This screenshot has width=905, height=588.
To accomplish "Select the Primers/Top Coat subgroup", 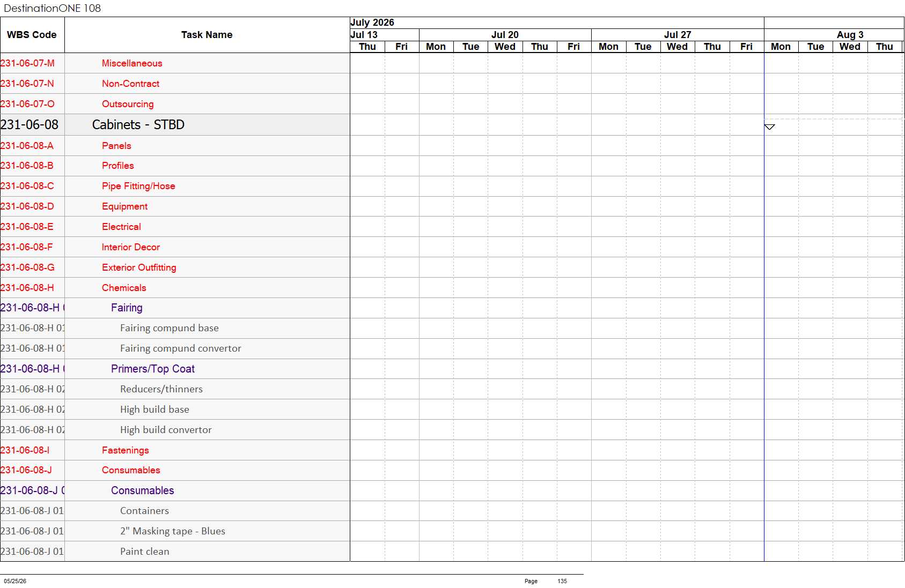I will click(x=153, y=369).
